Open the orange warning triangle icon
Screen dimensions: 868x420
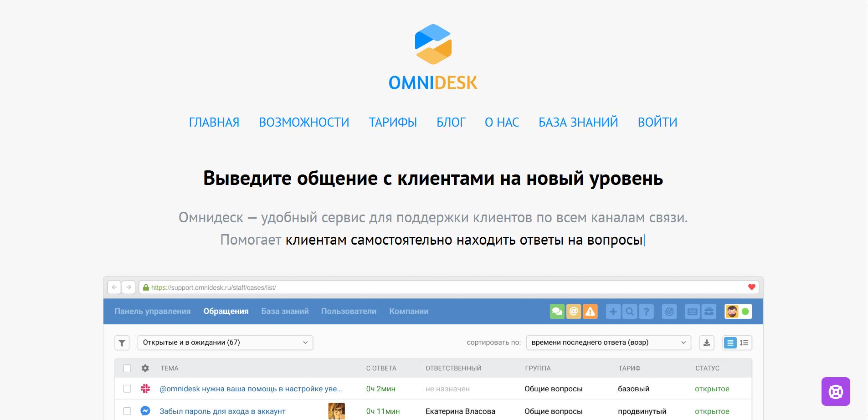pyautogui.click(x=590, y=312)
